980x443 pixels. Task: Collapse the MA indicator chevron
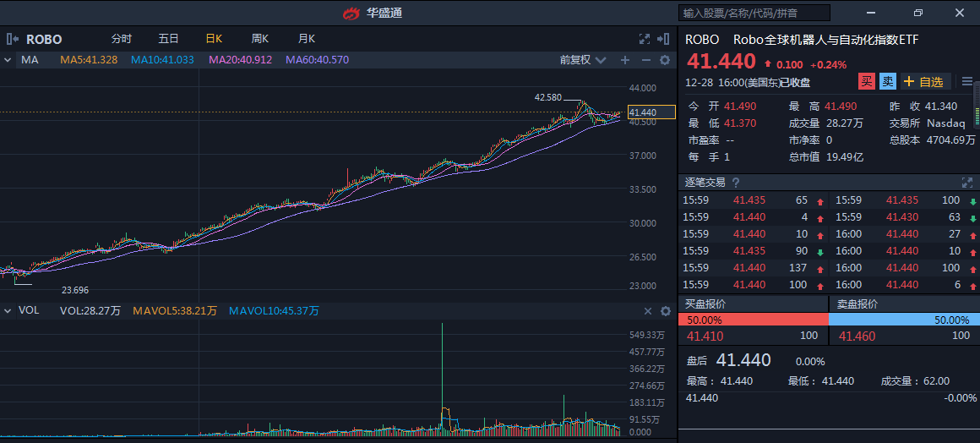pyautogui.click(x=8, y=60)
